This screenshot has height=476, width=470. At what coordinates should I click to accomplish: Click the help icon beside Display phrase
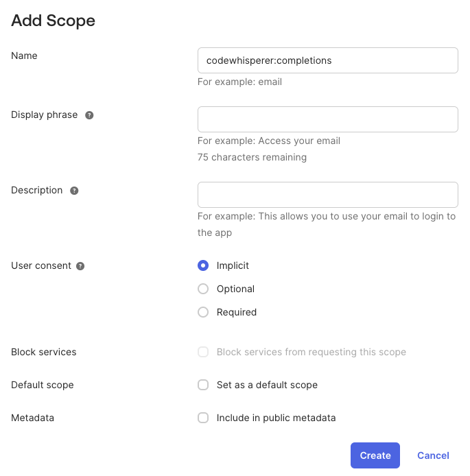pos(89,115)
